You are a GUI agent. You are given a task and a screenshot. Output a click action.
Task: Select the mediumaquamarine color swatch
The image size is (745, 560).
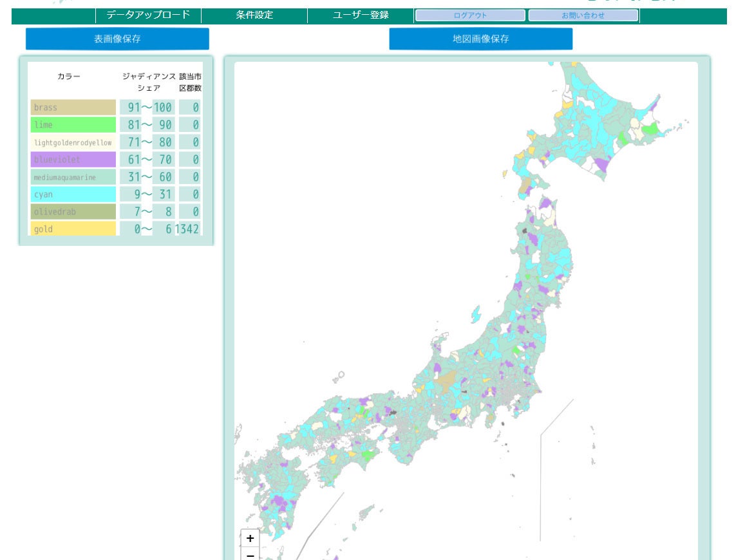[x=73, y=177]
